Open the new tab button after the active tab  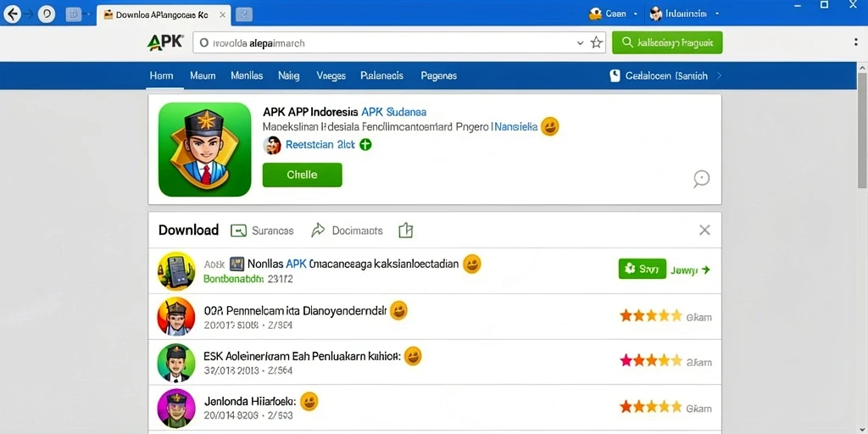click(x=244, y=14)
